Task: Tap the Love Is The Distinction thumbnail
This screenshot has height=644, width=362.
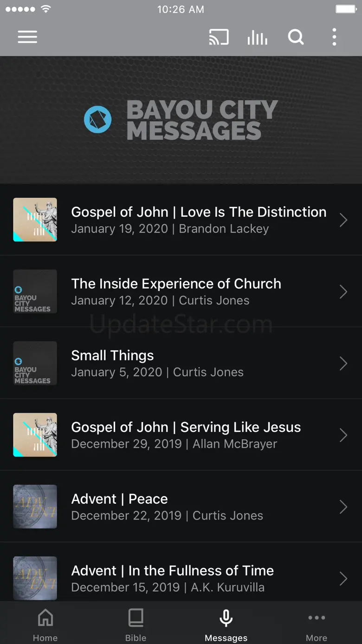Action: pyautogui.click(x=35, y=220)
